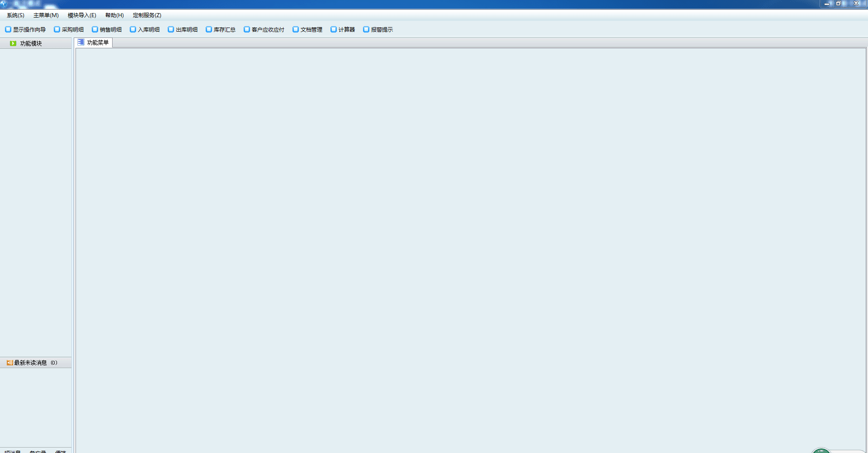Click the 出库明细 toolbar button
Image resolution: width=868 pixels, height=453 pixels.
183,30
